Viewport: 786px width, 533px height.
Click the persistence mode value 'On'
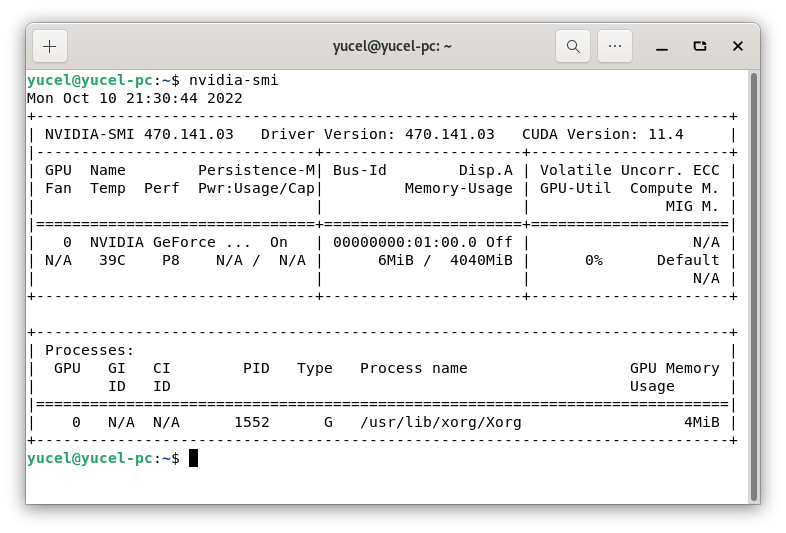coord(279,243)
